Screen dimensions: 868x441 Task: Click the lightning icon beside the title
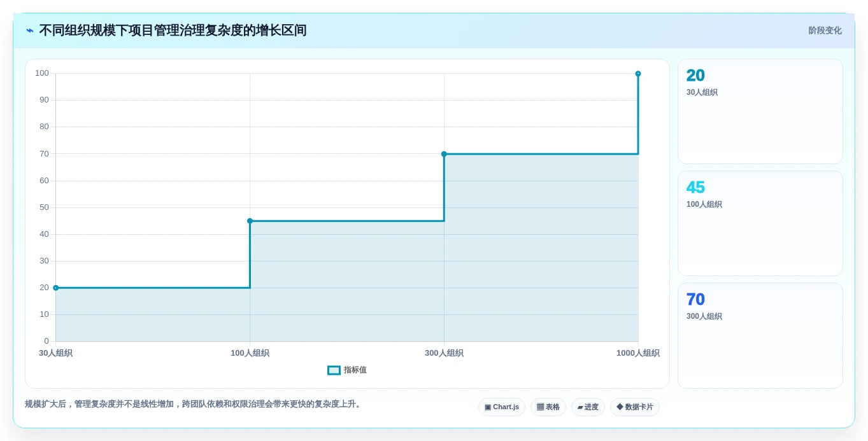pyautogui.click(x=30, y=31)
